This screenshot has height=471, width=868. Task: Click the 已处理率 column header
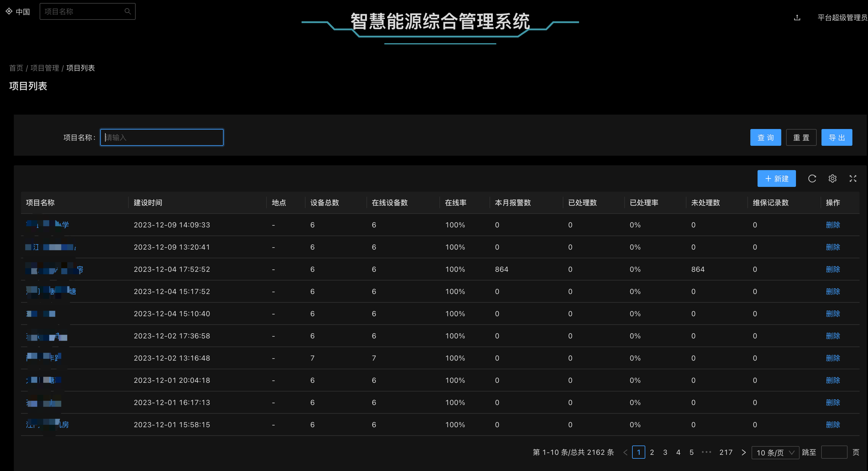coord(644,203)
